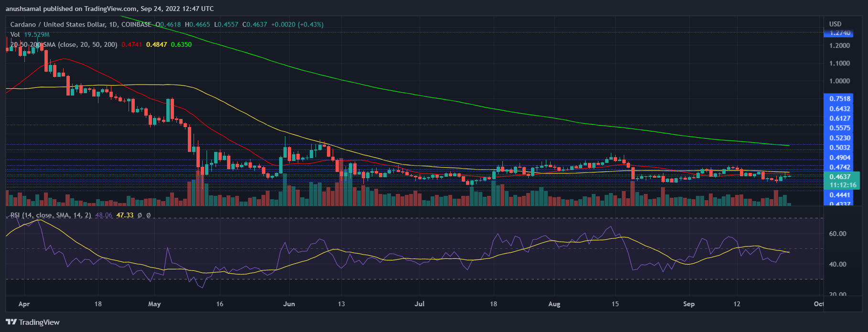Click the 60.00 level on RSI axis
The image size is (868, 332).
tap(837, 234)
